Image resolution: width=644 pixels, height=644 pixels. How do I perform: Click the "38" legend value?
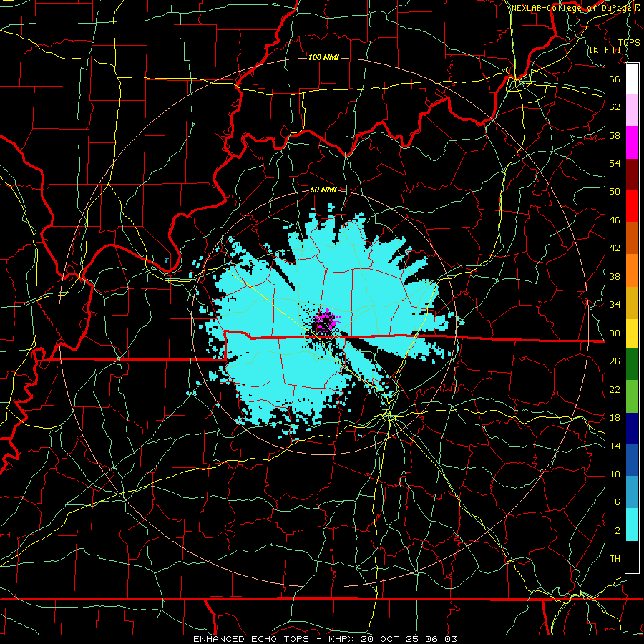point(615,276)
